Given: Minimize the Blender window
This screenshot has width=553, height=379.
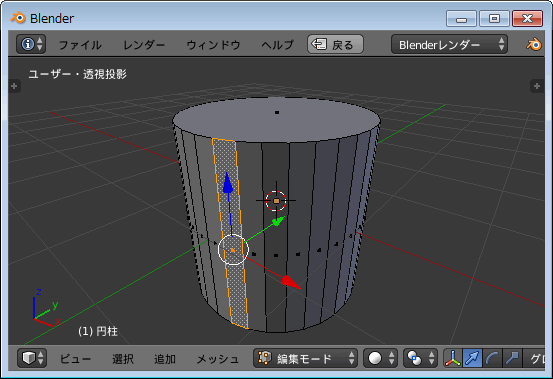Looking at the screenshot, I should (461, 19).
